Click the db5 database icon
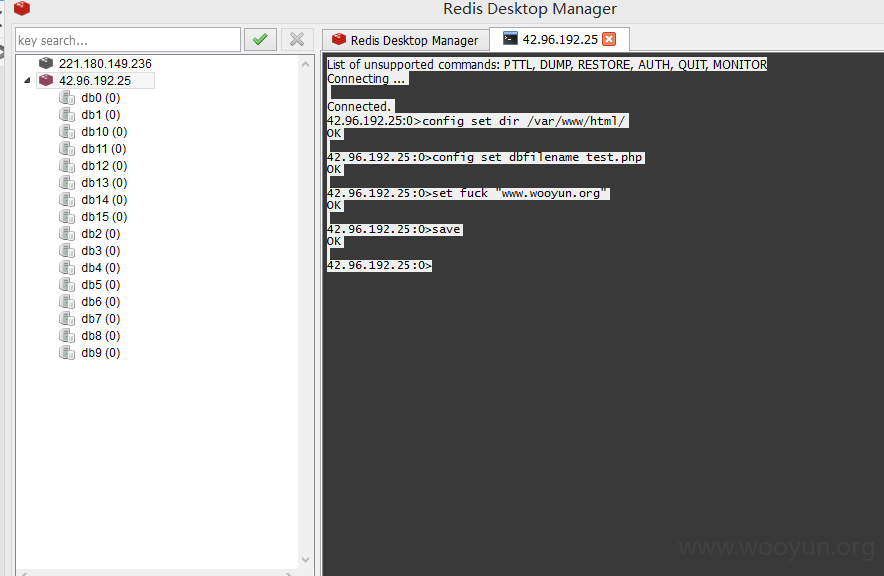Image resolution: width=884 pixels, height=576 pixels. click(67, 284)
